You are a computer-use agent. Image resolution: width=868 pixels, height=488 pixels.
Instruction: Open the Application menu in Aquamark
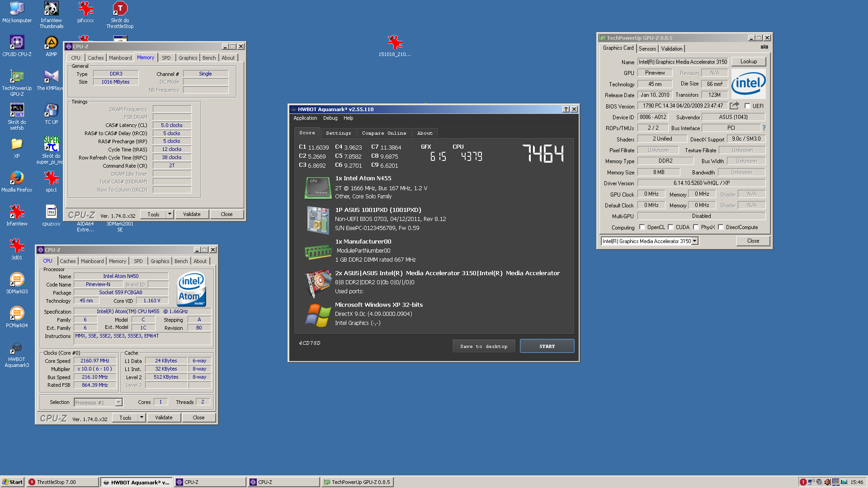(305, 118)
